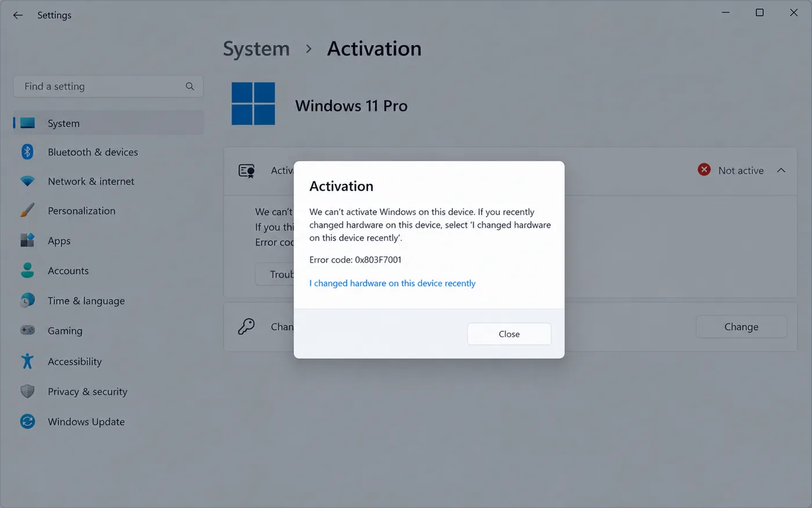Click the red Not active error icon

coord(704,169)
